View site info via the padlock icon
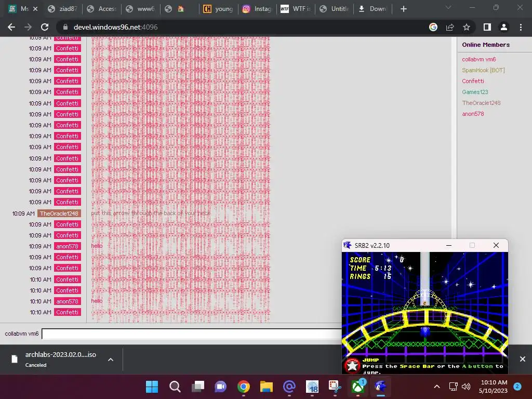The height and width of the screenshot is (399, 532). (x=65, y=27)
